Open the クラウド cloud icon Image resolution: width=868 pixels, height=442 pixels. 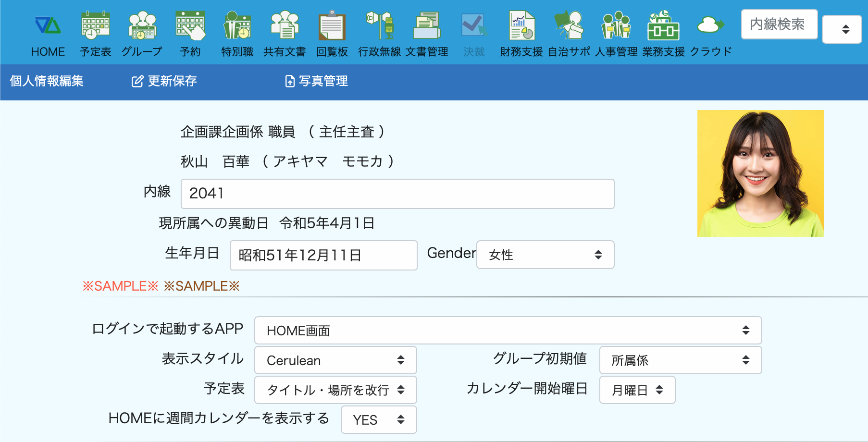coord(710,25)
